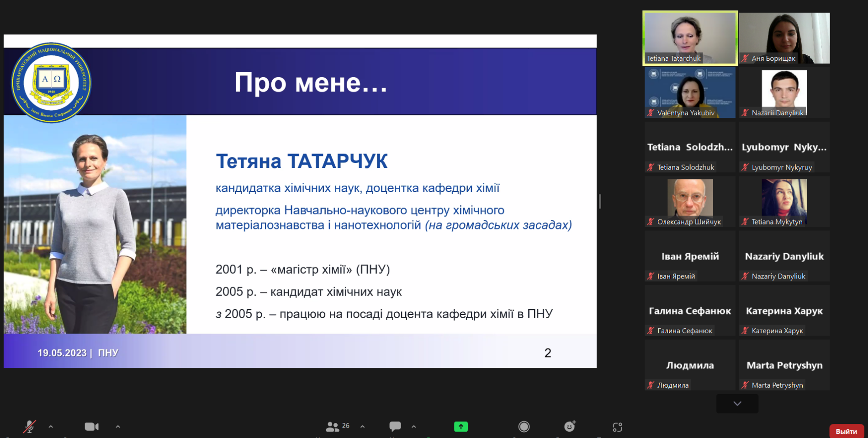Open chat options chevron
The width and height of the screenshot is (868, 438).
[413, 426]
